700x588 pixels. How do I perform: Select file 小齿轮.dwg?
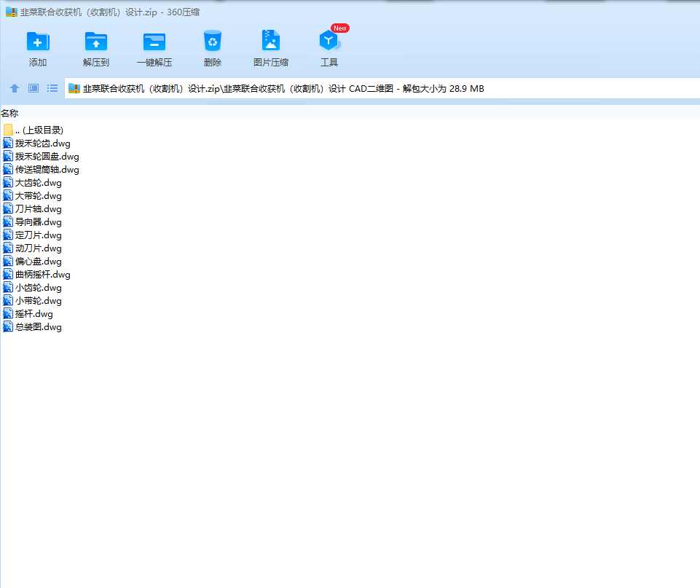pos(32,288)
